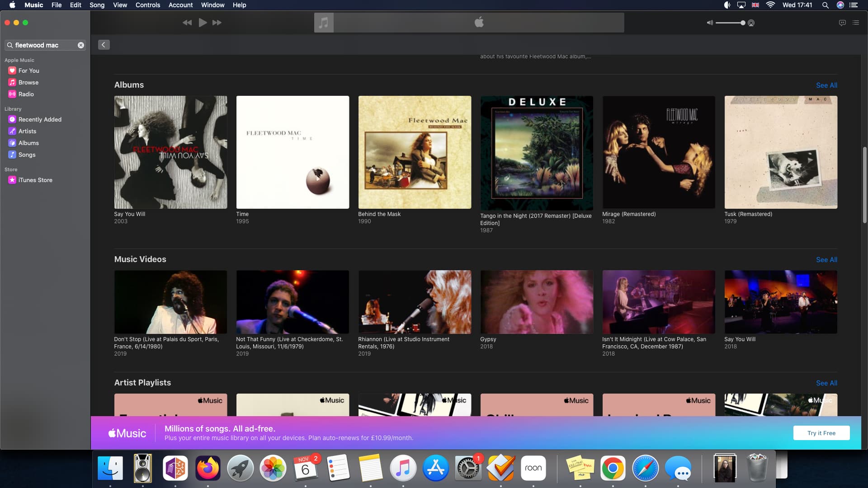Open Radio in the sidebar
This screenshot has height=488, width=868.
26,94
